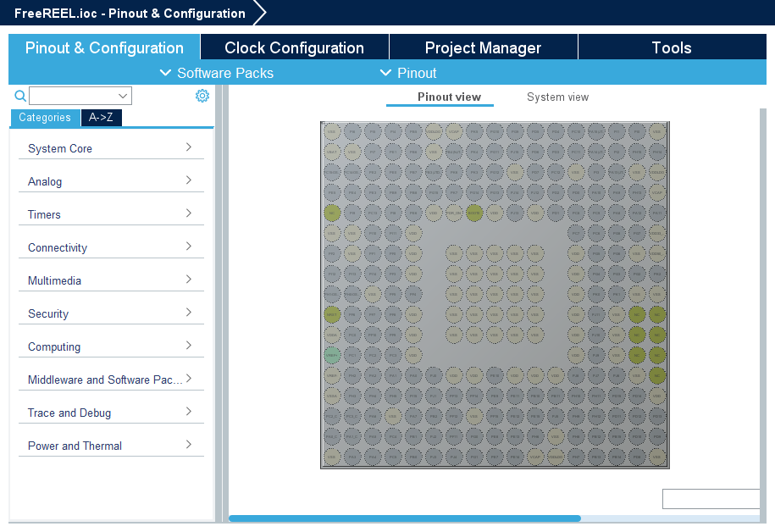Screen dimensions: 775x532
Task: Click the arrow icon beside Trace and Debug
Action: tap(189, 412)
